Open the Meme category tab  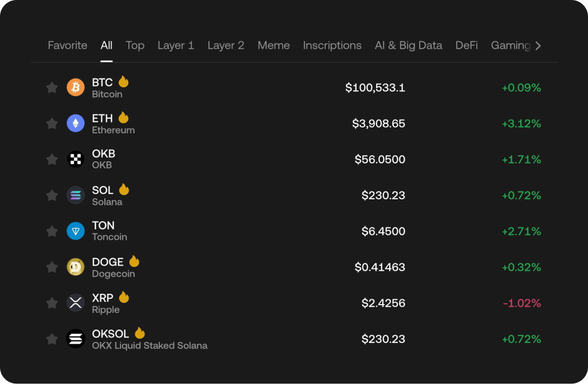(274, 46)
